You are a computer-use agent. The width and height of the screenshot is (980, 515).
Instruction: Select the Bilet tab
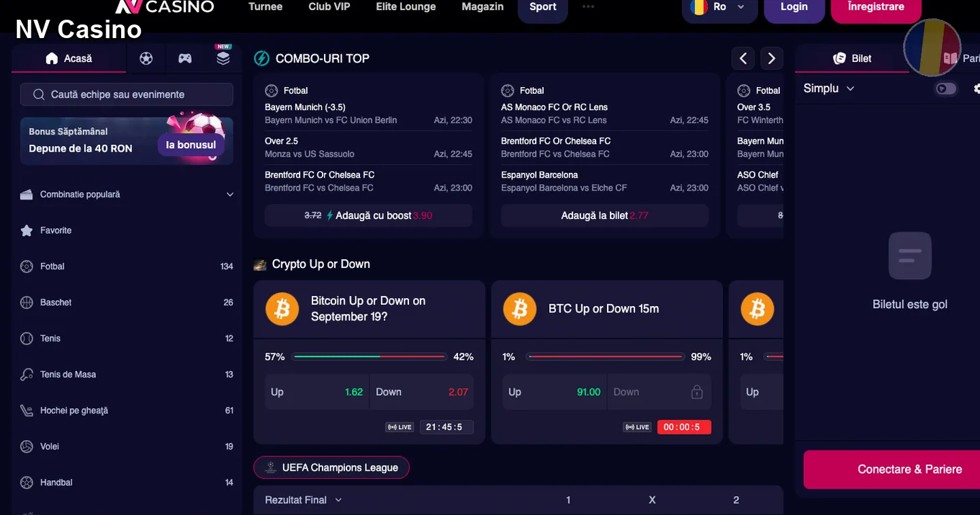coord(852,59)
